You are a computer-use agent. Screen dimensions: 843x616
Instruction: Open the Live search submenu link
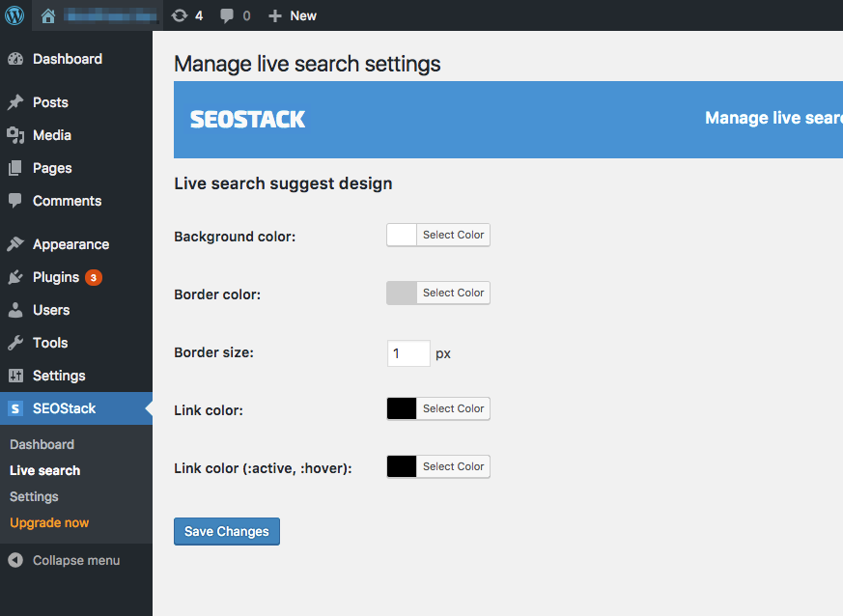45,470
